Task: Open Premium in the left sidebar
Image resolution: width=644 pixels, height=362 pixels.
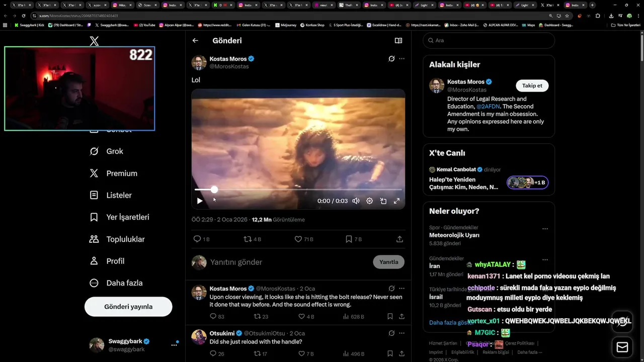Action: pyautogui.click(x=113, y=173)
